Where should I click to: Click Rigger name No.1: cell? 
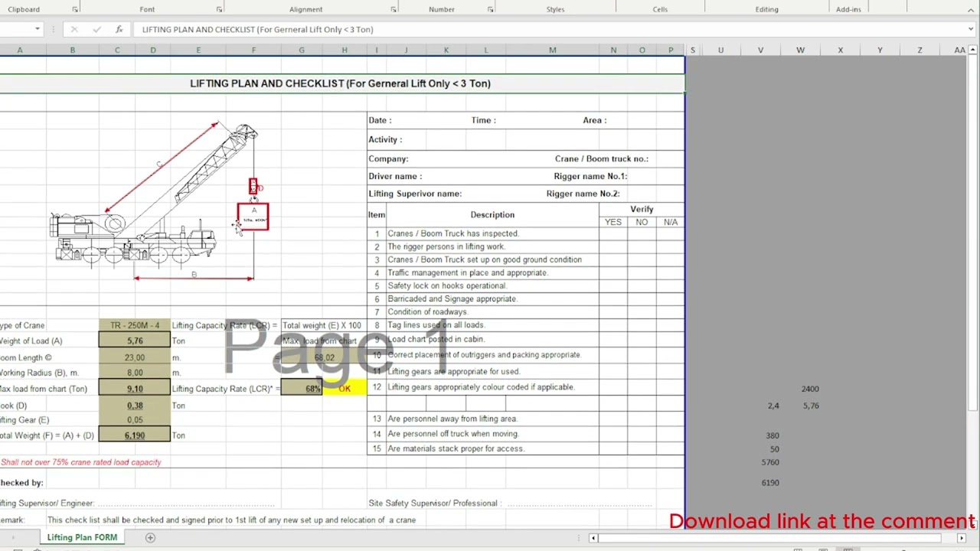tap(590, 176)
